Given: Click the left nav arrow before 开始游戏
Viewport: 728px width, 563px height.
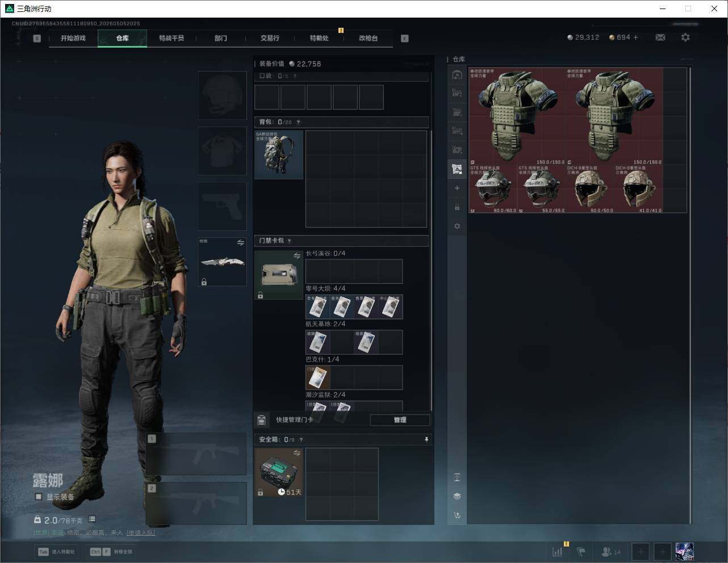Looking at the screenshot, I should [37, 39].
